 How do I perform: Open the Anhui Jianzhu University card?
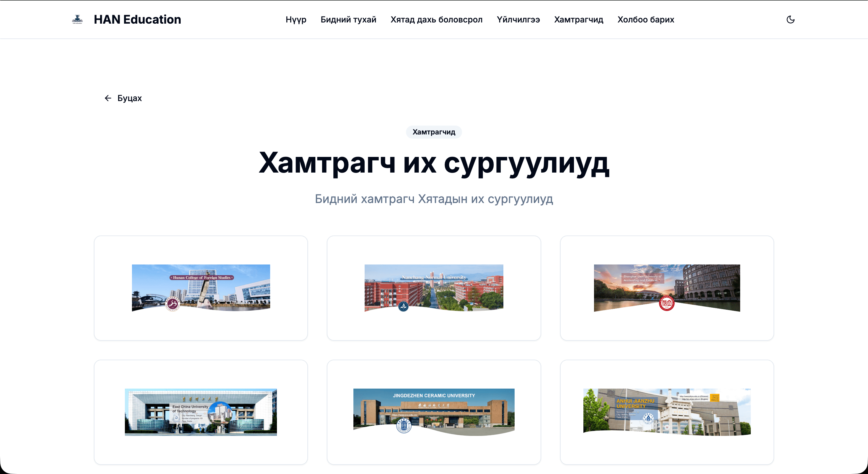click(x=667, y=412)
